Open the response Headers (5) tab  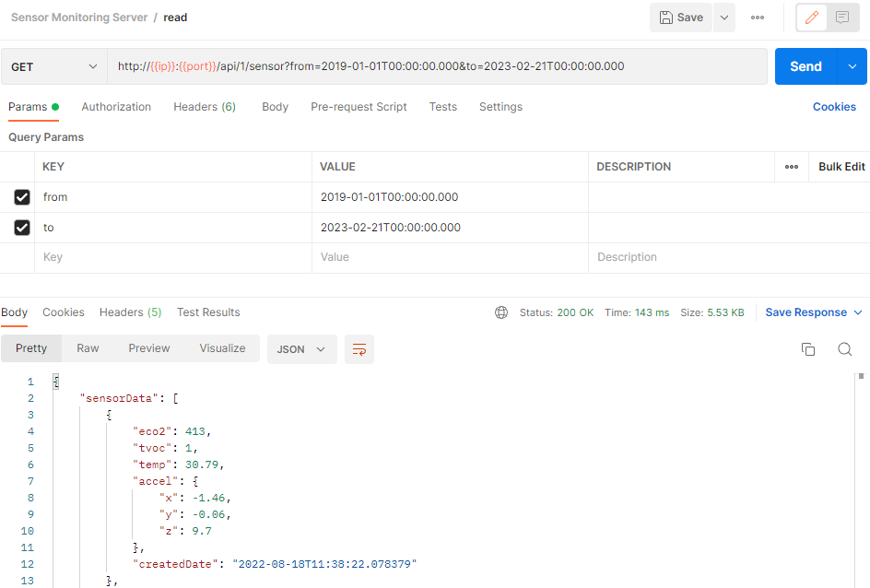pyautogui.click(x=130, y=312)
